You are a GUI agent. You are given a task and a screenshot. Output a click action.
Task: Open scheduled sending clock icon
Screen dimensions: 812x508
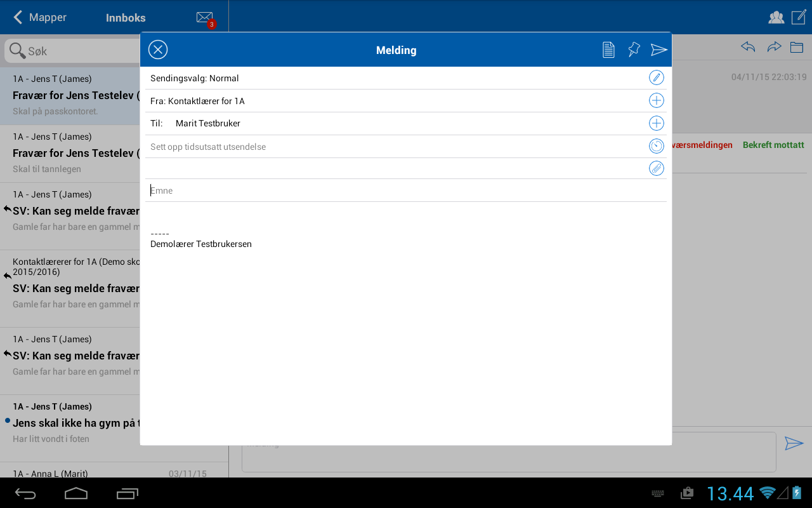coord(657,146)
